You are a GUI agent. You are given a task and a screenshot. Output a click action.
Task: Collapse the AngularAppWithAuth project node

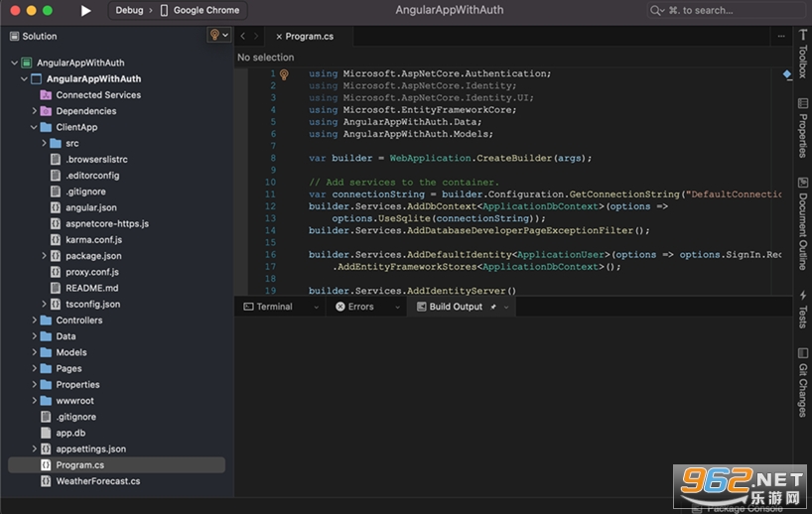pos(24,78)
